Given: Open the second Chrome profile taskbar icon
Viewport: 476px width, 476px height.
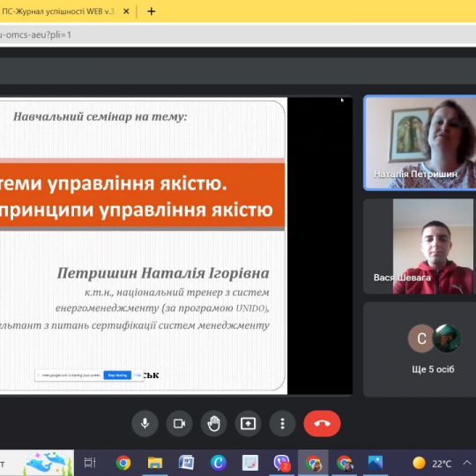Looking at the screenshot, I should (x=345, y=463).
